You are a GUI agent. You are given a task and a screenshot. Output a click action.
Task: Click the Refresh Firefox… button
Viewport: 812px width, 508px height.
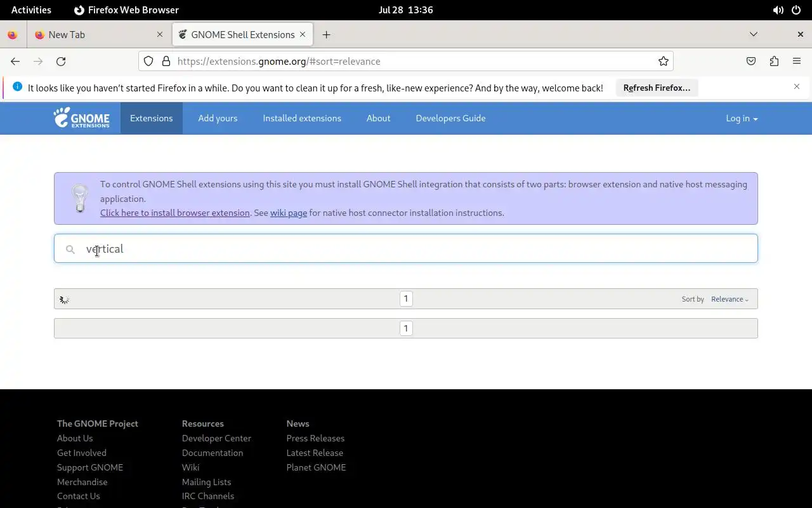click(x=657, y=88)
